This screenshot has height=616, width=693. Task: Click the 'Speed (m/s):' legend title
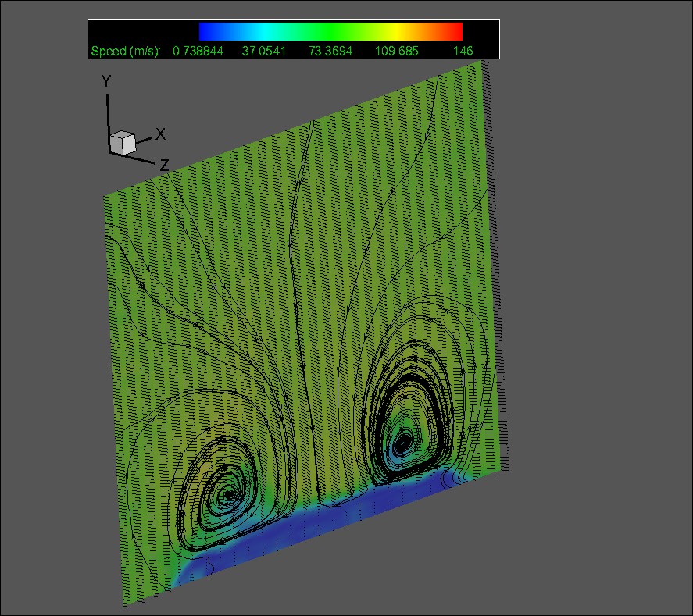[125, 52]
